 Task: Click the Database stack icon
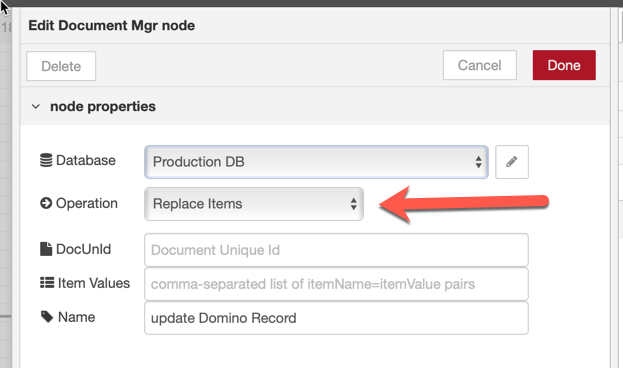point(46,160)
